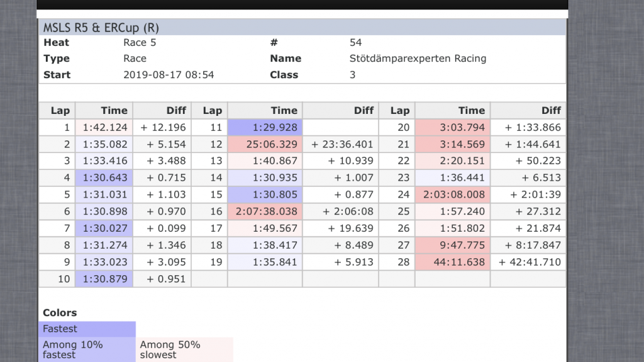This screenshot has height=362, width=644.
Task: Click team name Stötdämparexperten Racing
Action: click(418, 59)
